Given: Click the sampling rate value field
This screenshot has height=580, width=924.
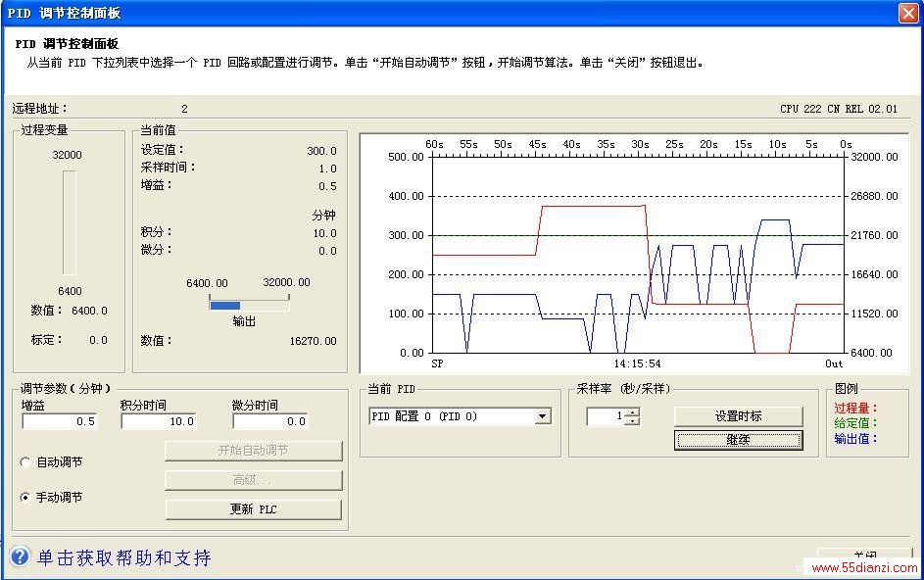Looking at the screenshot, I should [x=606, y=416].
